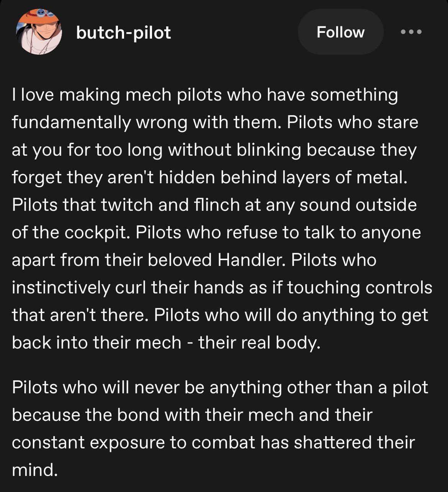Click the word "Handler" in the post
The width and height of the screenshot is (448, 492).
point(251,260)
